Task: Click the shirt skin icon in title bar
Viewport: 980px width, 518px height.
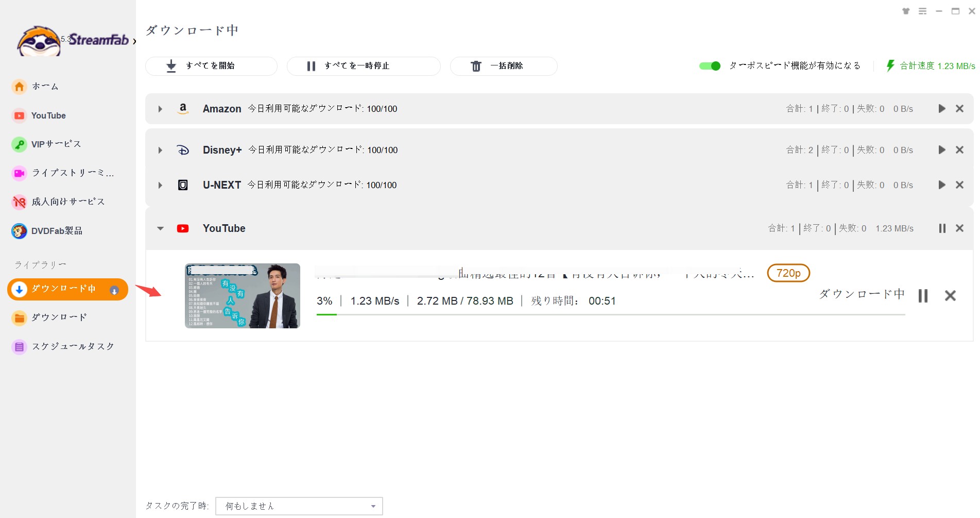Action: (906, 11)
